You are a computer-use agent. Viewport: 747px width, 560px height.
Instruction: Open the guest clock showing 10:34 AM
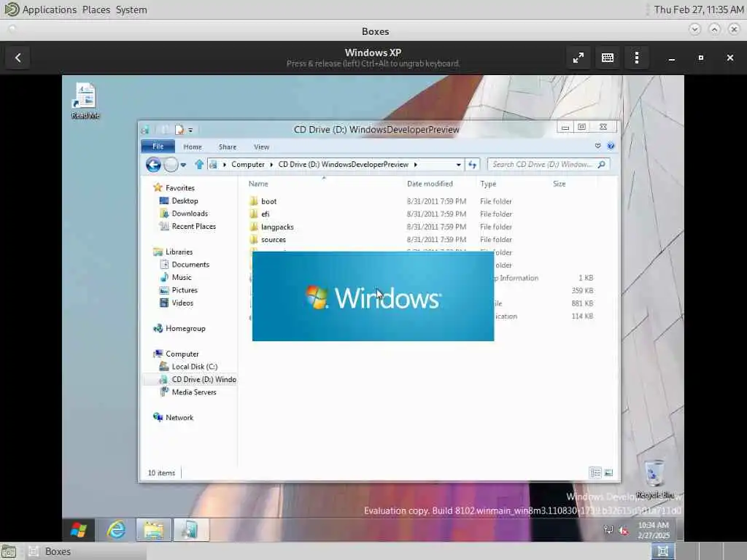coord(653,530)
